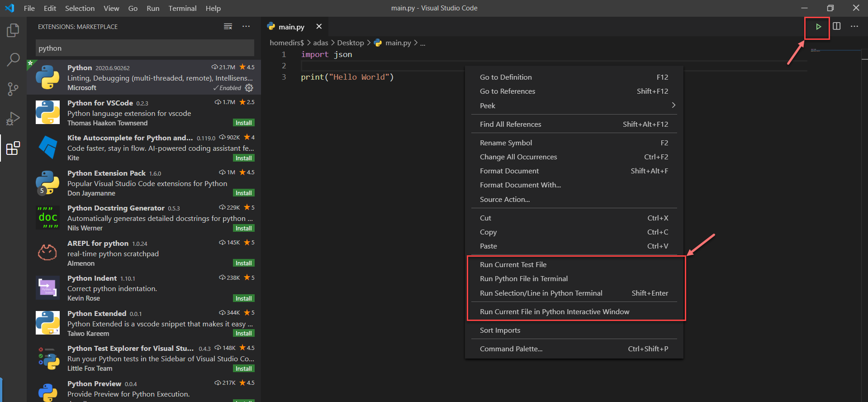The width and height of the screenshot is (868, 402).
Task: Open the Search view in activity bar
Action: pyautogui.click(x=13, y=59)
